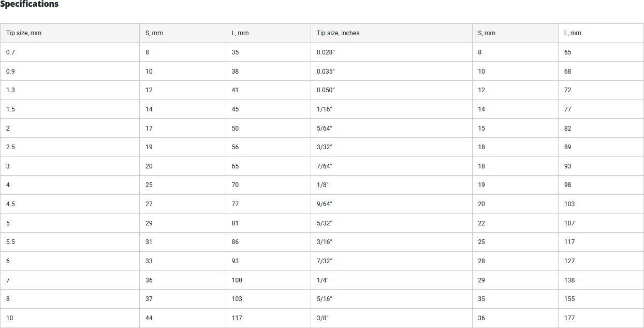Click the 0.7 mm tip size cell
Screen dimensions: 644x328
(x=70, y=52)
